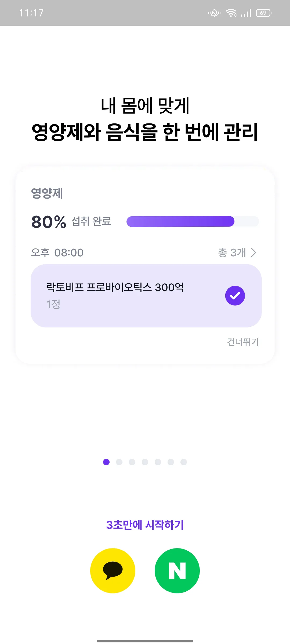Tap the 3초만에 시작하기 text
Image resolution: width=290 pixels, height=644 pixels.
[145, 525]
